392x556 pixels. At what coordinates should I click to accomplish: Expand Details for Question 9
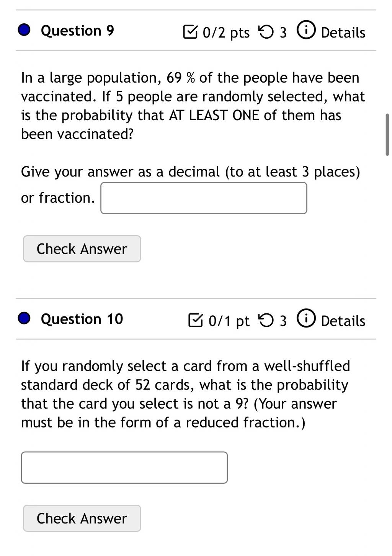(x=343, y=33)
